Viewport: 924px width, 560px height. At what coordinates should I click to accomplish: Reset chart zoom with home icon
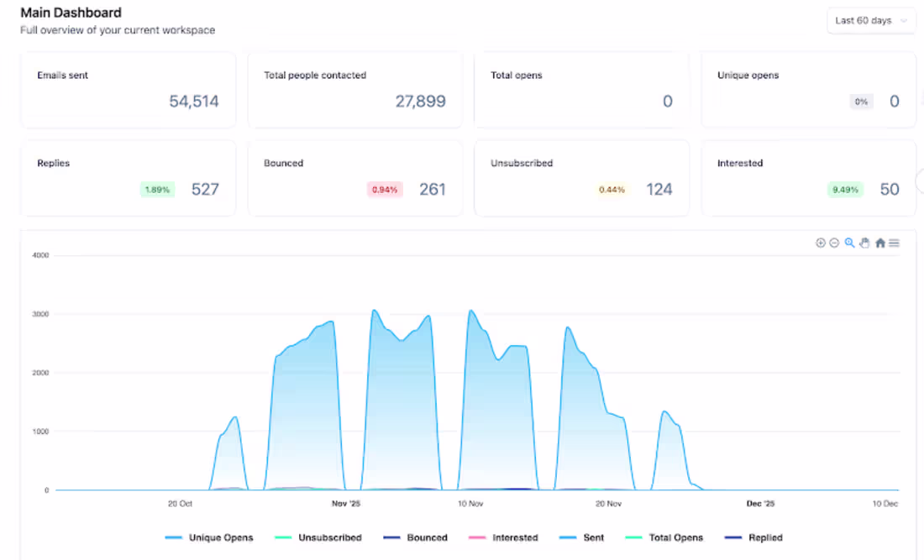tap(879, 243)
